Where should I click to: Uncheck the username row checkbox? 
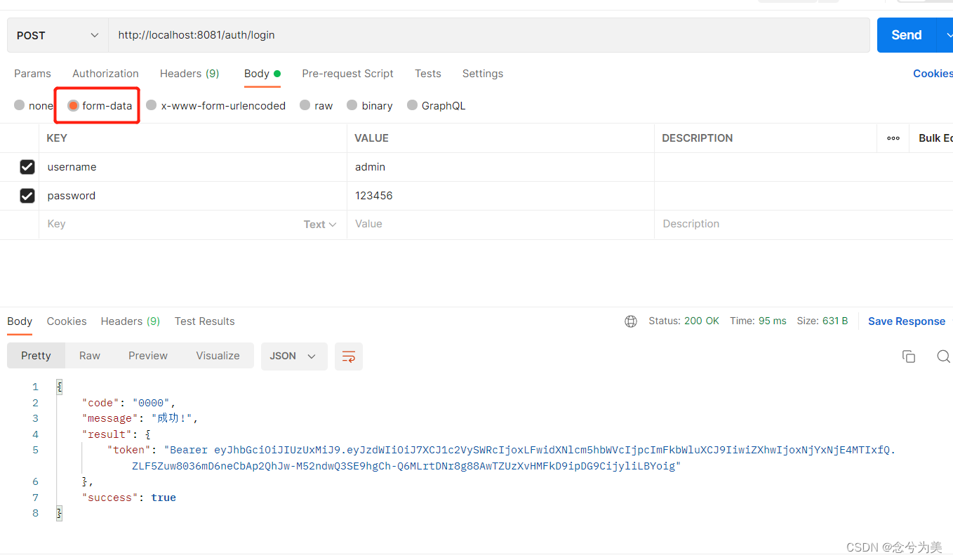point(27,167)
